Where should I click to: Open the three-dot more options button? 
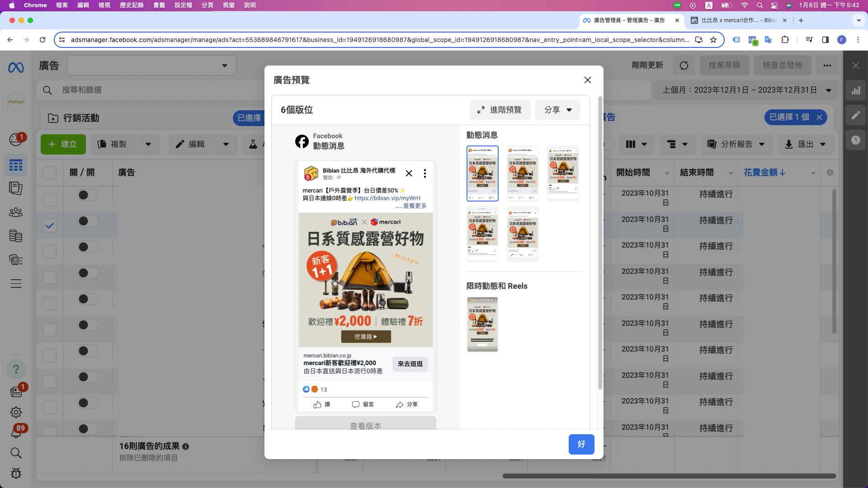[827, 66]
